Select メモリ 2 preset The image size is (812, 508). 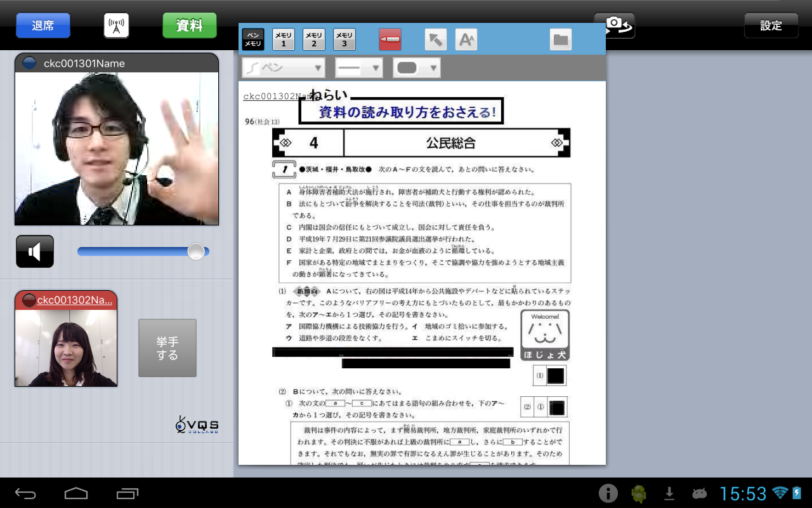(314, 39)
